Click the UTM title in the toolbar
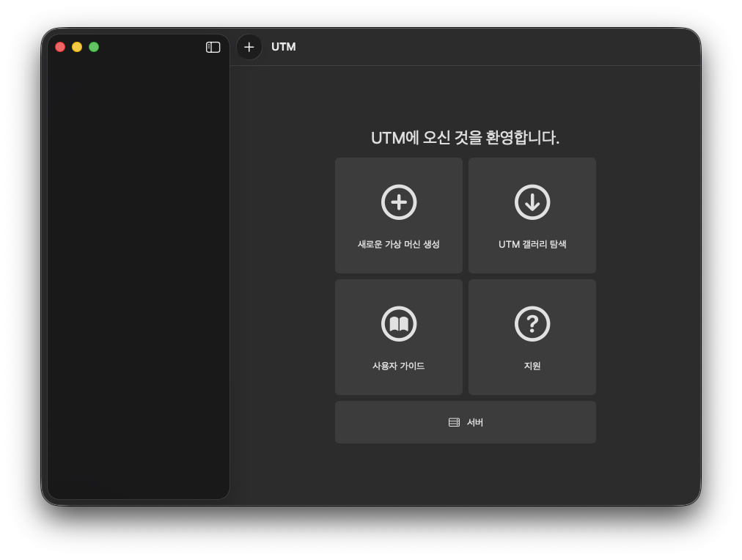This screenshot has height=560, width=742. (284, 47)
